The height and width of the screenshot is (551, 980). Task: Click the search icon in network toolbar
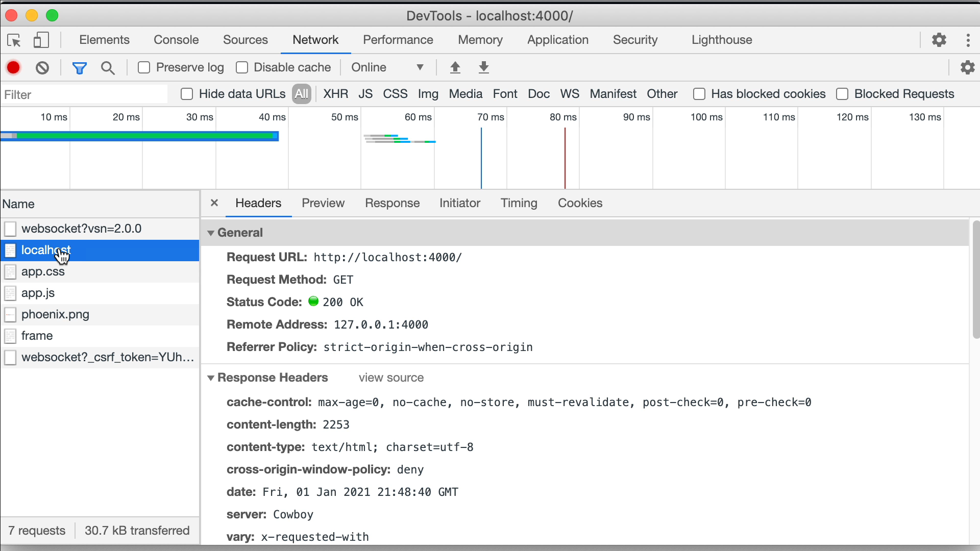pyautogui.click(x=108, y=67)
